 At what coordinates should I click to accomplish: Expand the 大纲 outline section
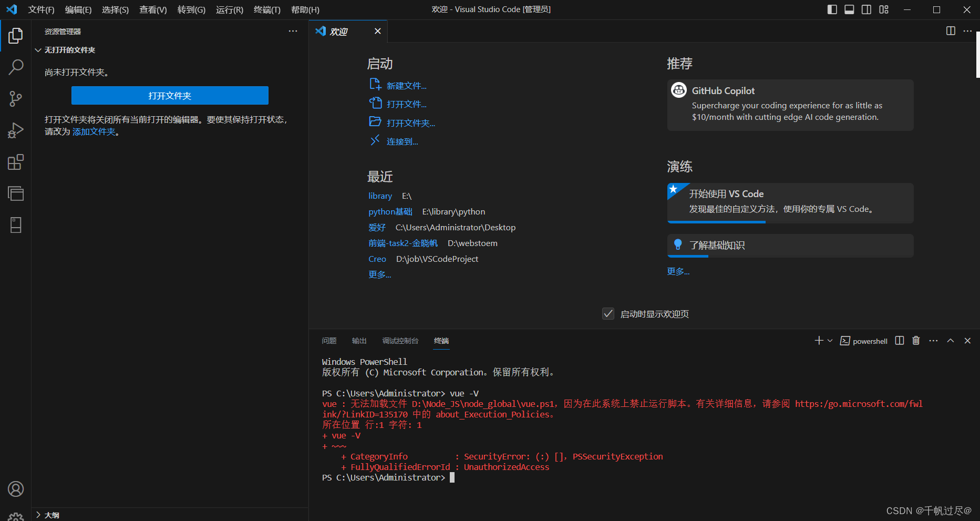click(38, 515)
